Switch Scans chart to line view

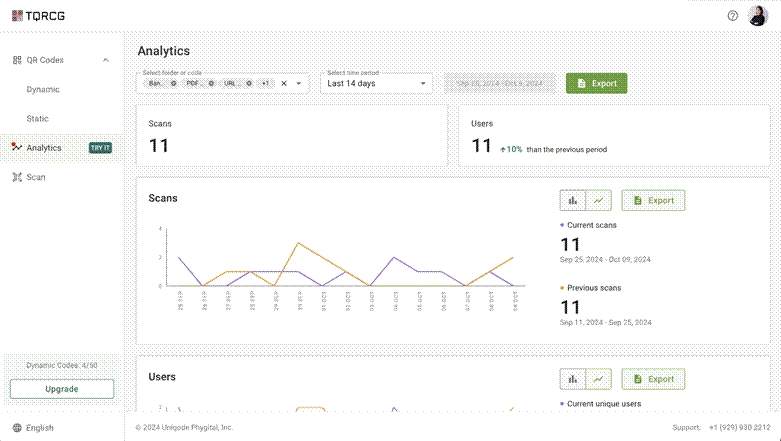tap(599, 200)
